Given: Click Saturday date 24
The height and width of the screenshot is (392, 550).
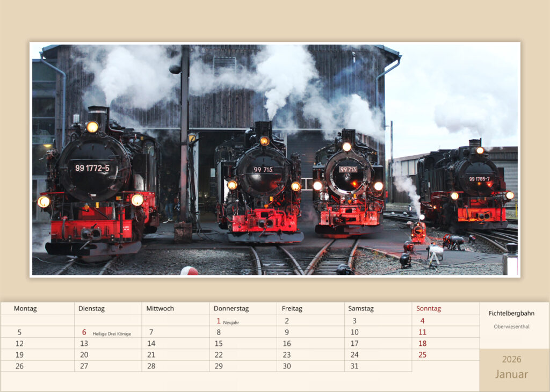Looking at the screenshot, I should pos(354,355).
